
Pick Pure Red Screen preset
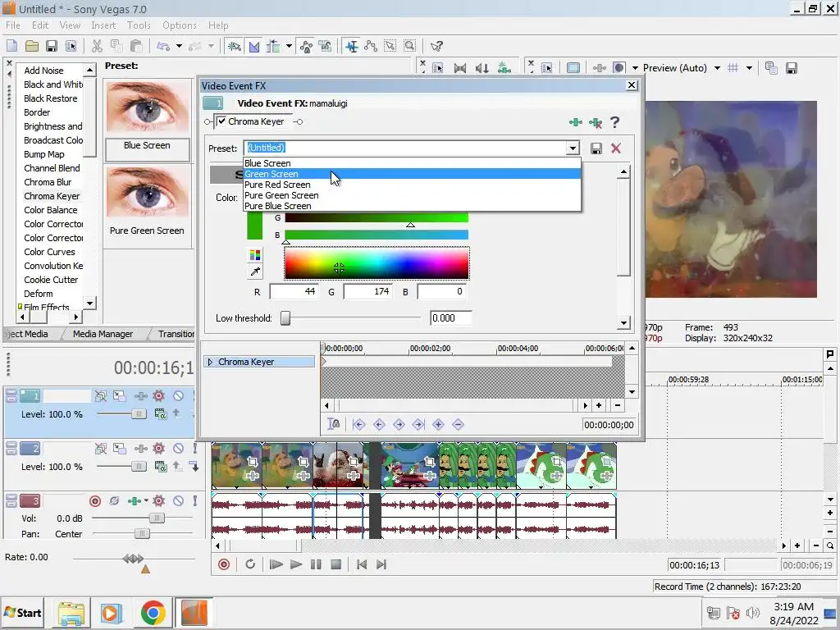click(412, 185)
